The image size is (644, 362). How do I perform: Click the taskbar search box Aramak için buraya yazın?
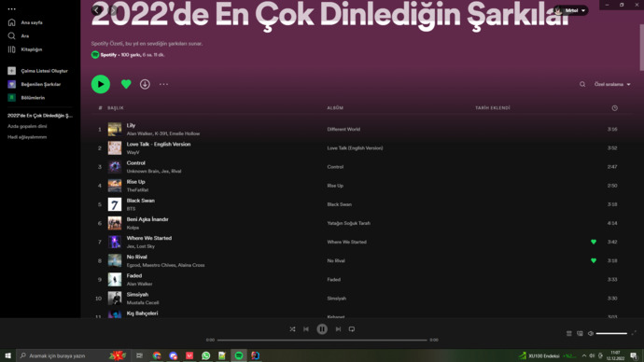(x=73, y=355)
